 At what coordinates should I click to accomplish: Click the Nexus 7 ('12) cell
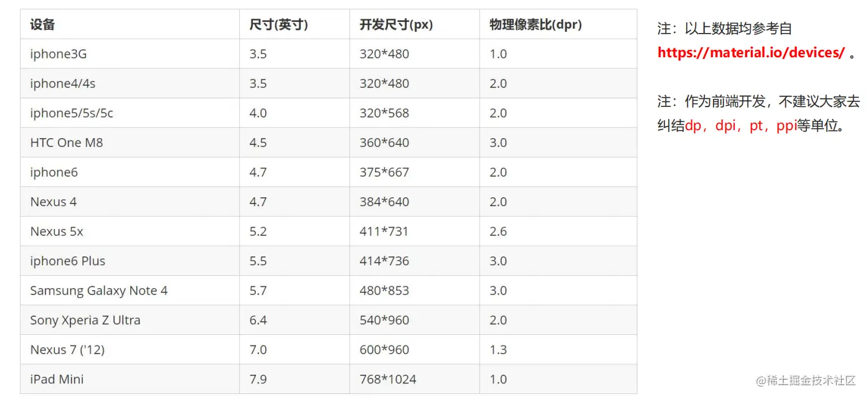(x=67, y=350)
